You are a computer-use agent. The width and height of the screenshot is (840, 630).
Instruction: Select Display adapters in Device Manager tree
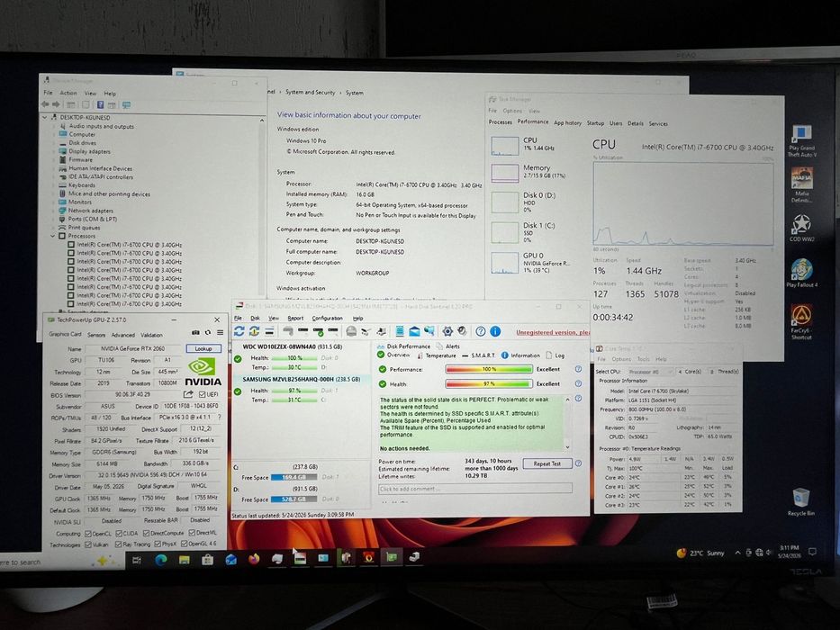tap(89, 151)
